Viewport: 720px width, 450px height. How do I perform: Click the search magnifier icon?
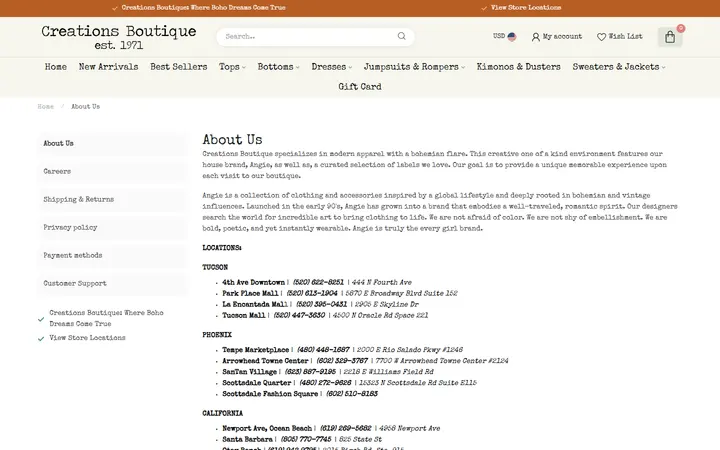pyautogui.click(x=402, y=36)
